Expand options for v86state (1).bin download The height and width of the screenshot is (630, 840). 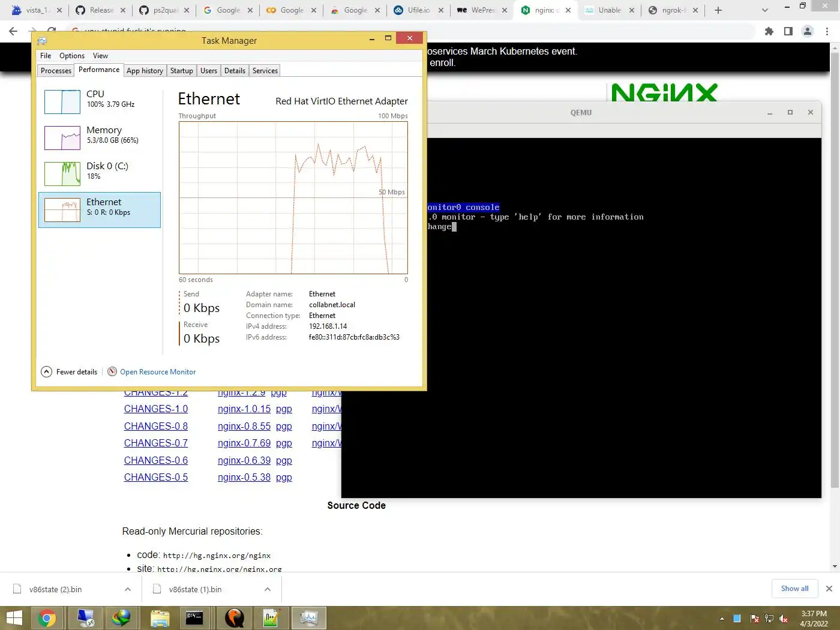268,589
